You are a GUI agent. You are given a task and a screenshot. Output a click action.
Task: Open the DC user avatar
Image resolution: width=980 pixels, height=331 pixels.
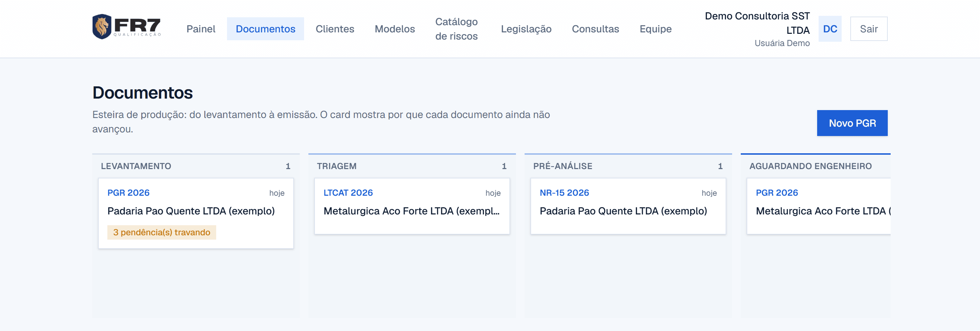point(830,29)
